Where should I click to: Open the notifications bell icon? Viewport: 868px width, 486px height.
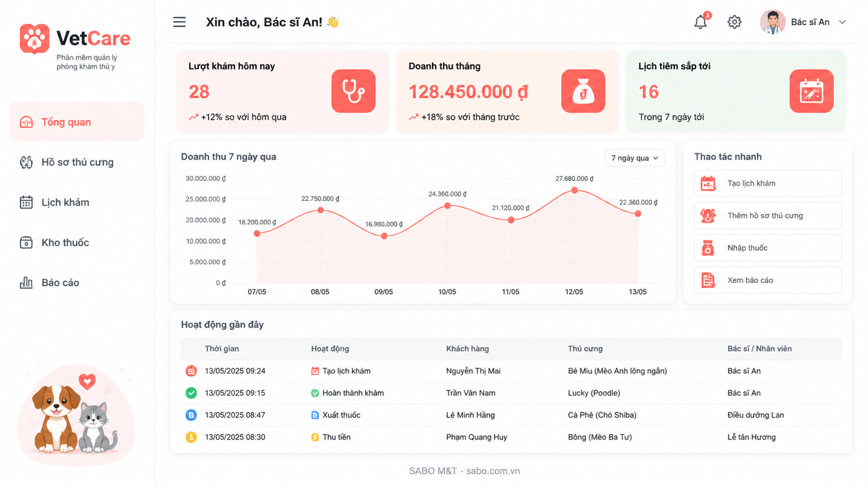click(x=701, y=22)
